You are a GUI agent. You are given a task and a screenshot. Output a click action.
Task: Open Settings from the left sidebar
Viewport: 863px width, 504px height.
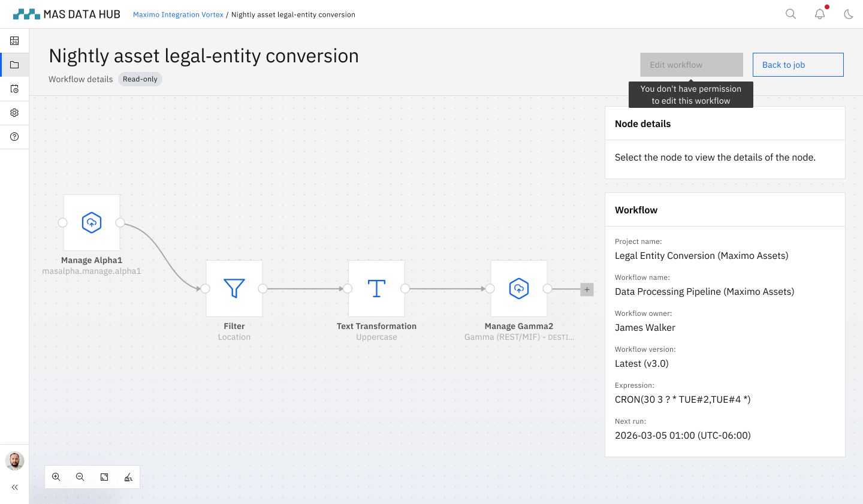pyautogui.click(x=14, y=113)
